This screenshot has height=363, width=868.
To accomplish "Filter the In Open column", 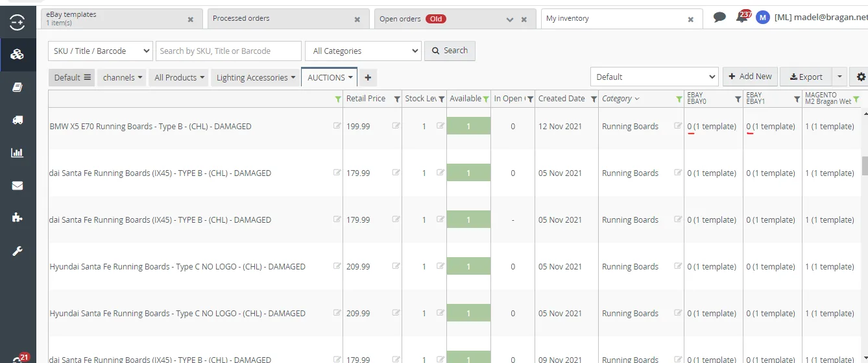I will [530, 99].
